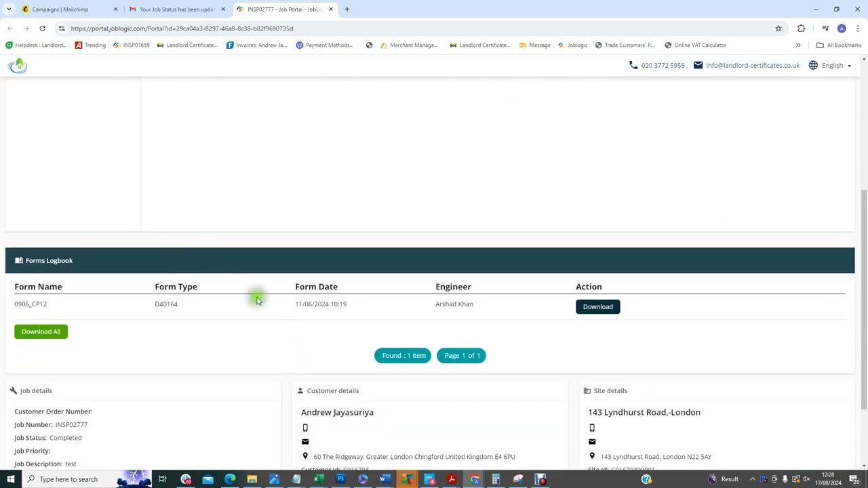Click the page vertical scrollbar thumb
This screenshot has height=488, width=868.
(863, 299)
